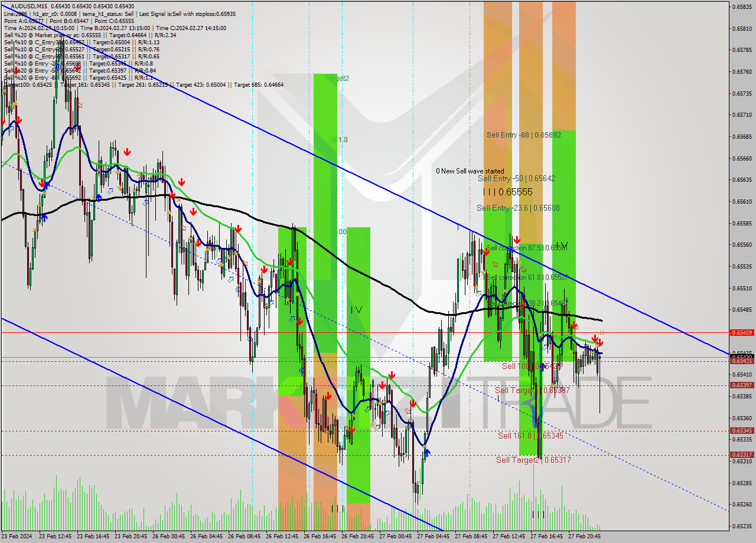756x543 pixels.
Task: Click '27 Feb 12:45' on time axis
Action: (x=509, y=537)
